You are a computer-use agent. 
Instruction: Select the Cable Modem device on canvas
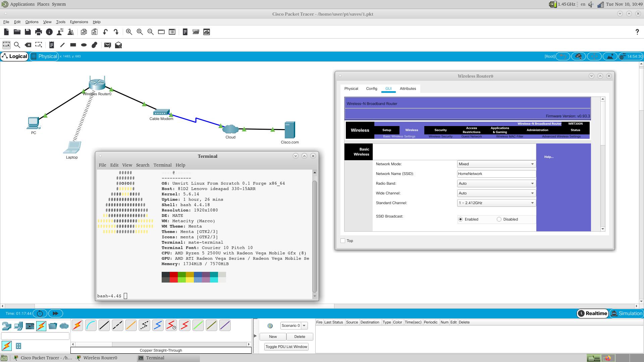point(161,113)
